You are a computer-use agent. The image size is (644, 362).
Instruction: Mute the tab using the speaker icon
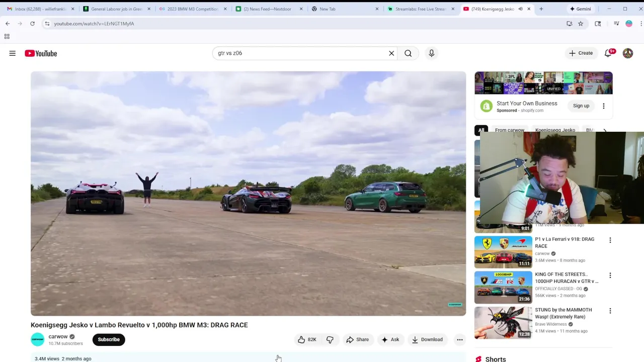(x=520, y=9)
